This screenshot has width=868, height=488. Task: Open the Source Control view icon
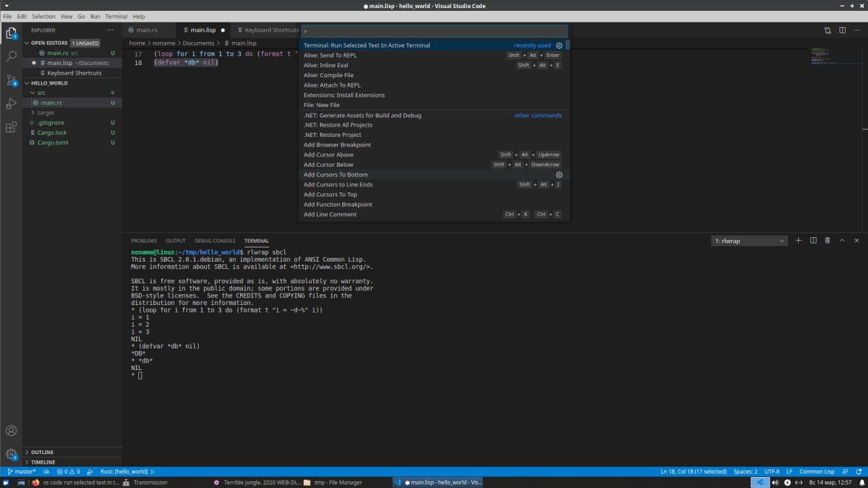11,80
